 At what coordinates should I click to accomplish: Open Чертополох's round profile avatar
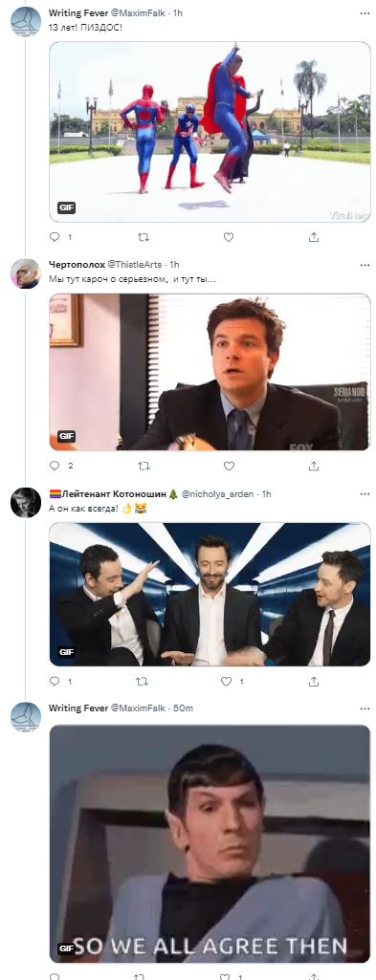pyautogui.click(x=26, y=273)
